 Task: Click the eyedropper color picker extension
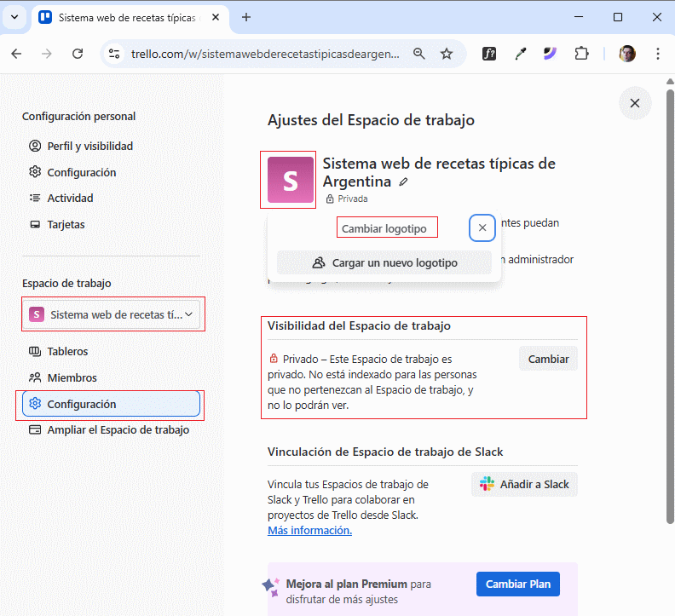(x=520, y=54)
